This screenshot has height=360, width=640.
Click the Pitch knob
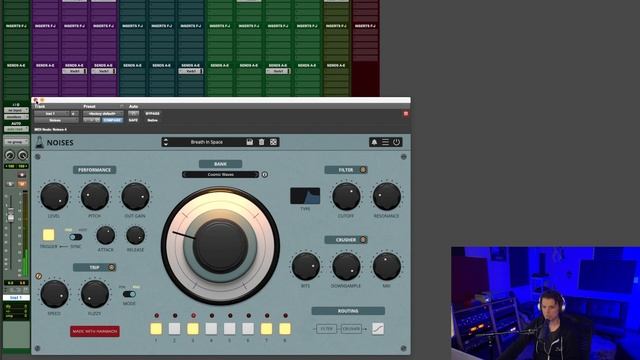(94, 196)
